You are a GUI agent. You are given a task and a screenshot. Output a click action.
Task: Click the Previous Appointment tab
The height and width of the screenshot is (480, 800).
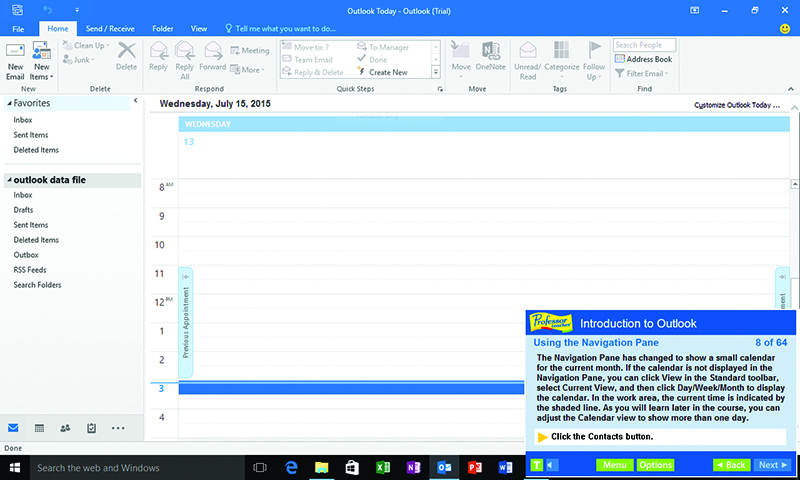tap(185, 322)
